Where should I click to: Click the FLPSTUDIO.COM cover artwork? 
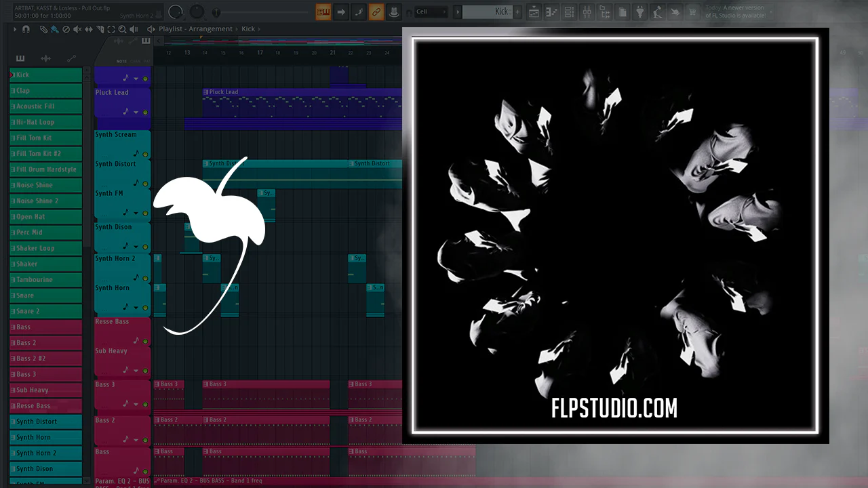coord(615,236)
